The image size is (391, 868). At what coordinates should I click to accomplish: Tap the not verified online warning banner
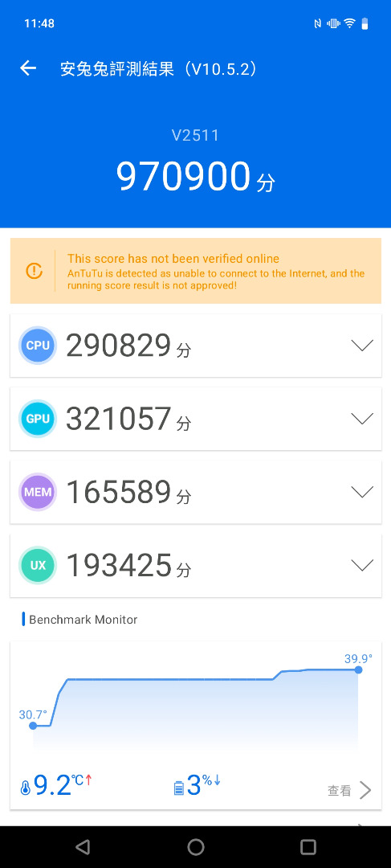(x=196, y=271)
